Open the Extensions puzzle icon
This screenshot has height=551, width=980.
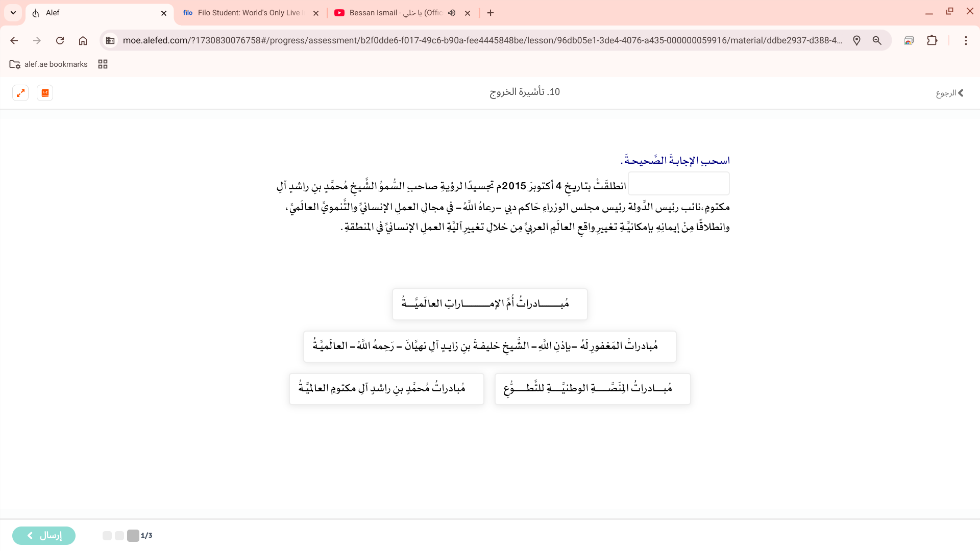[932, 40]
